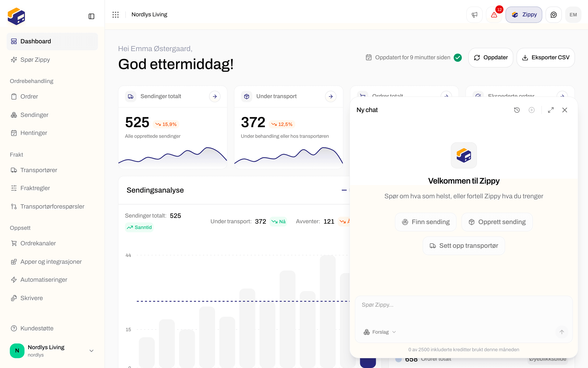Close the Zippy chat panel
588x368 pixels.
pos(565,110)
